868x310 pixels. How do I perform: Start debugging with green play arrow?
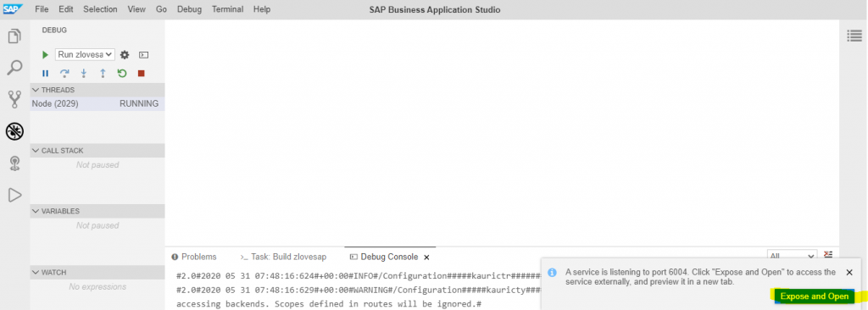tap(46, 55)
